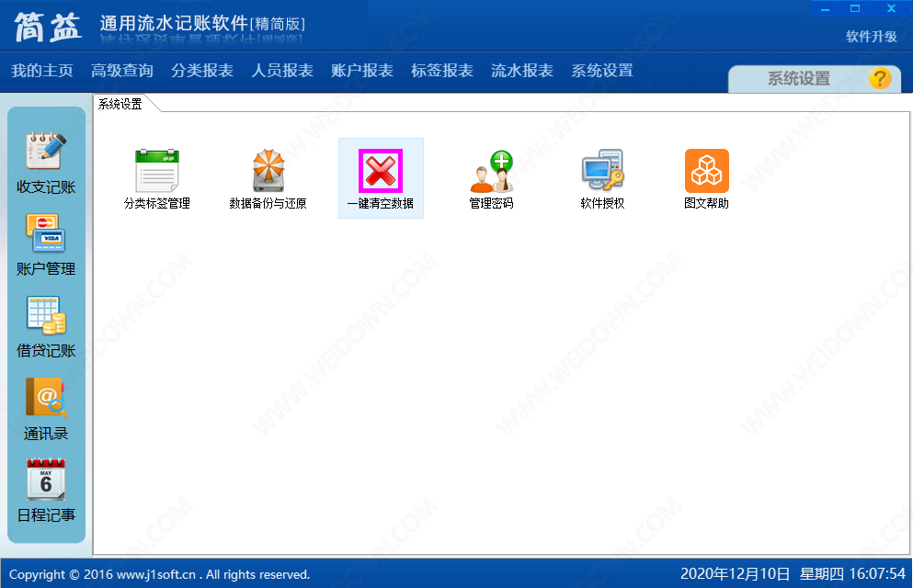Click the yellow question mark help icon

point(880,79)
